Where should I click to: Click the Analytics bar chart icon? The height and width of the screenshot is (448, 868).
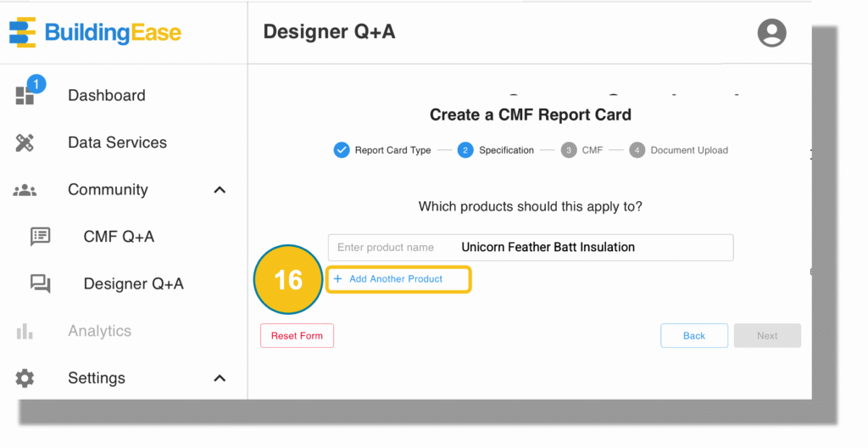point(25,332)
